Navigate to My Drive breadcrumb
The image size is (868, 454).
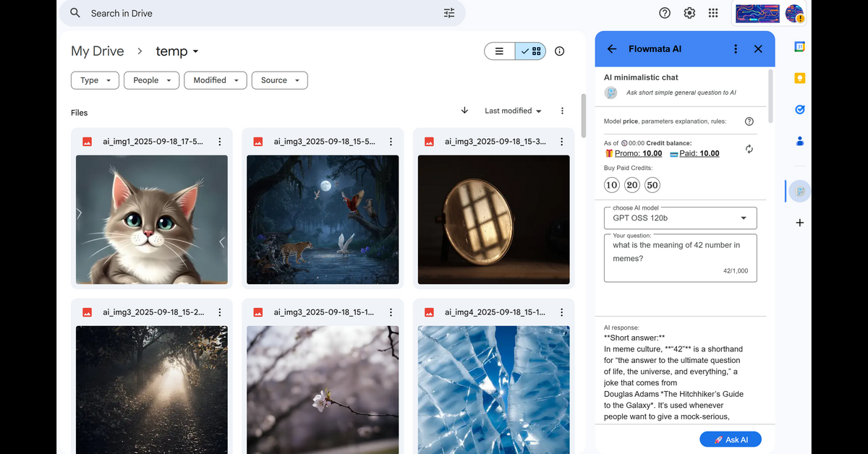click(98, 51)
